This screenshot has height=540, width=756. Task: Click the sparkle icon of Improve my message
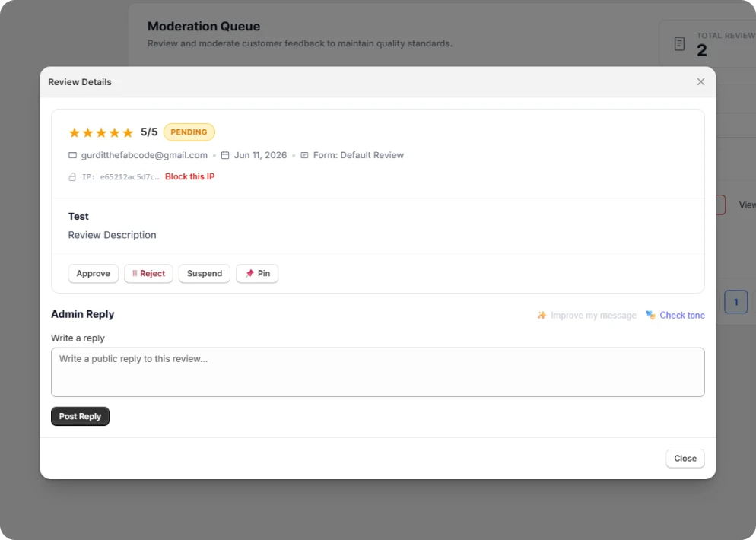tap(542, 316)
